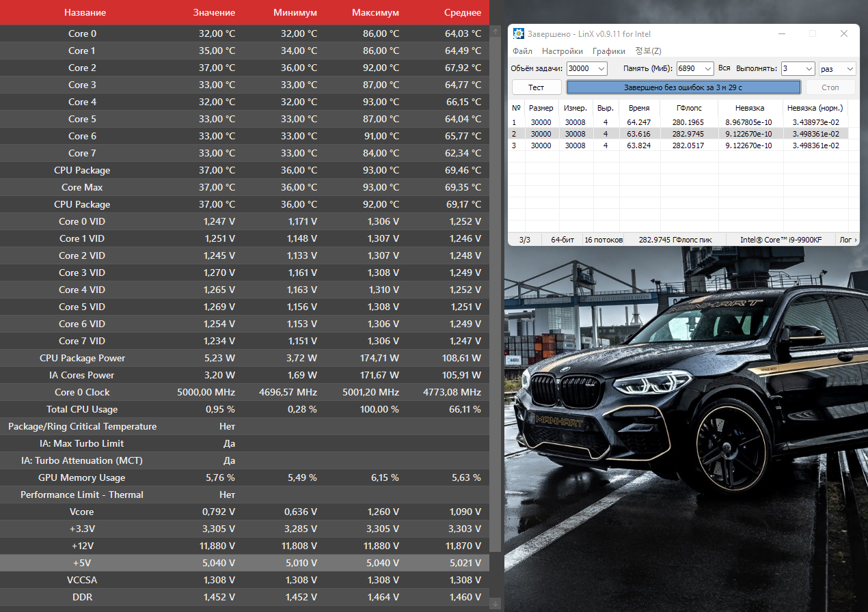The width and height of the screenshot is (868, 612).
Task: Click the Размер column header in LinX
Action: pos(541,108)
